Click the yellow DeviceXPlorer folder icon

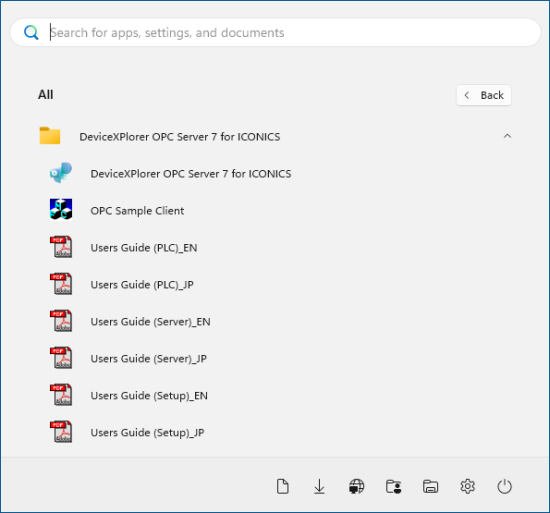coord(50,136)
